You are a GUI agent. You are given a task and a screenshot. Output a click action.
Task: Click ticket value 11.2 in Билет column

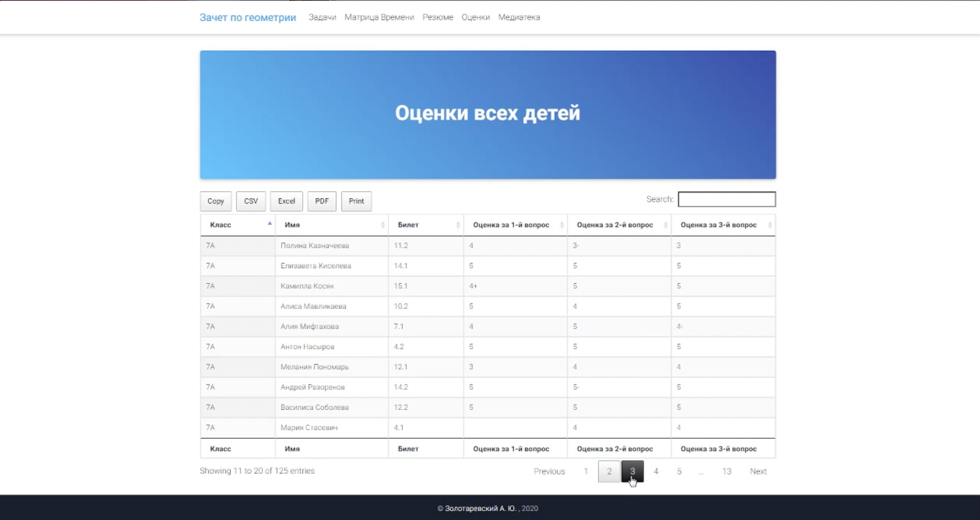coord(401,246)
